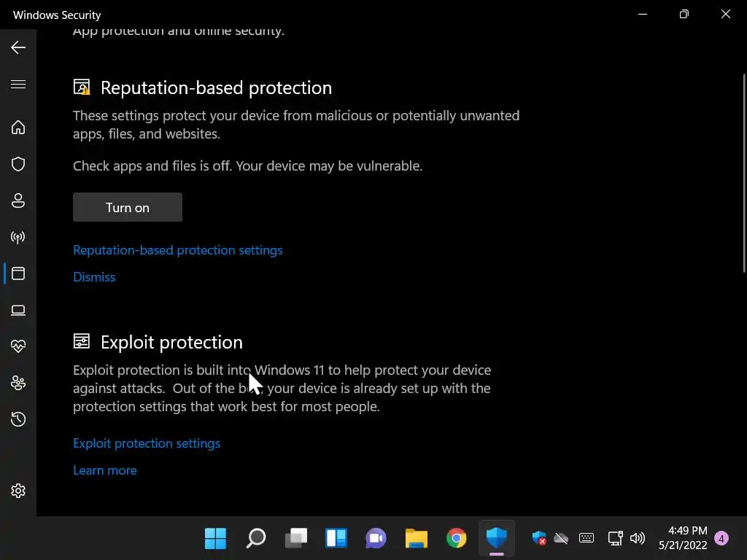Open Settings gear in sidebar

(18, 491)
